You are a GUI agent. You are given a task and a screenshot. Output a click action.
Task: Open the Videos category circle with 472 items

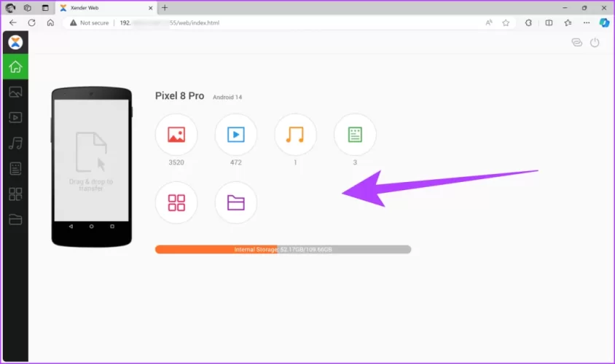(x=235, y=135)
